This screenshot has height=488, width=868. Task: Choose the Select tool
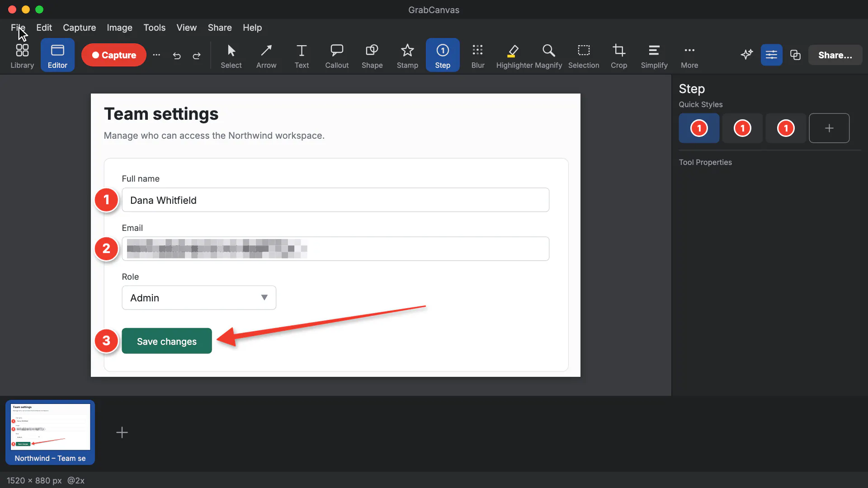pos(231,56)
